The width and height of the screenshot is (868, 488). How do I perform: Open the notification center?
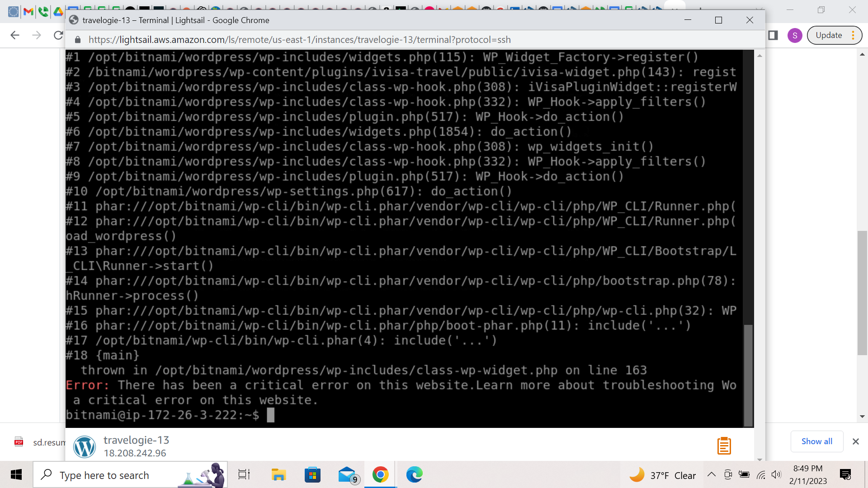point(845,475)
